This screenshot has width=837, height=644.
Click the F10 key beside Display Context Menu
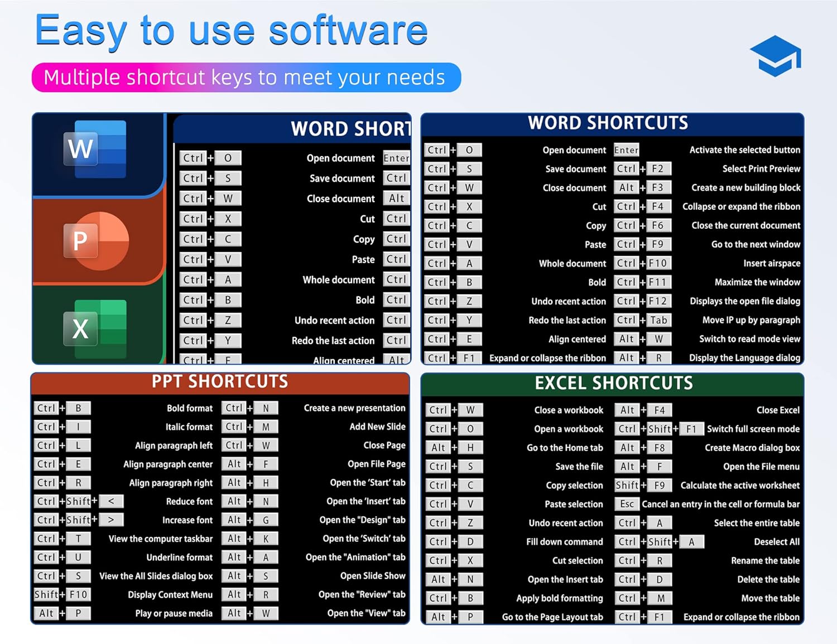point(78,594)
